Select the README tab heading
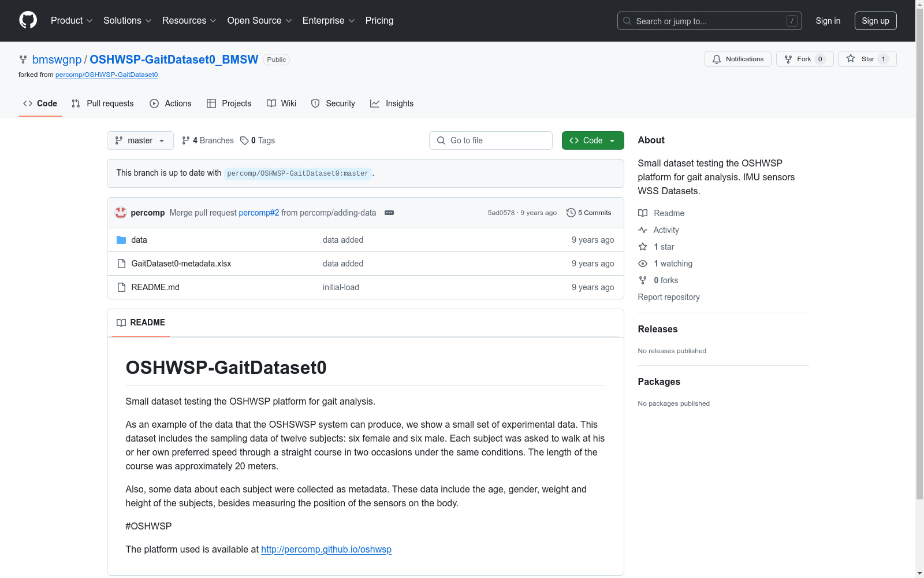The height and width of the screenshot is (578, 924). point(141,323)
